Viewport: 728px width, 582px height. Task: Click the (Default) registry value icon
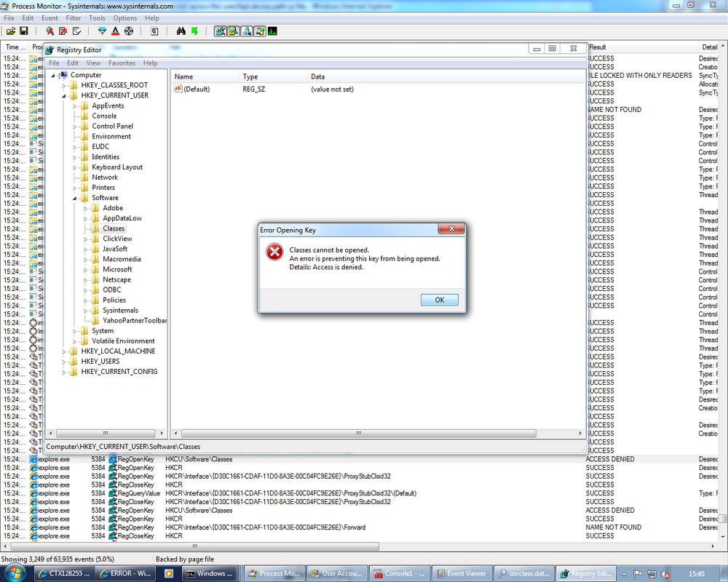(x=178, y=89)
